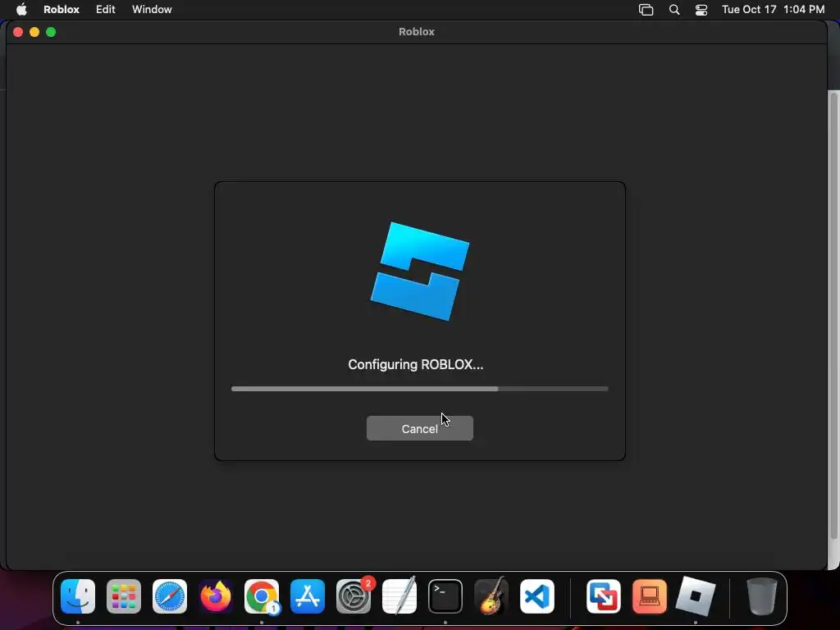Click the Configuring ROBLOX progress bar
The width and height of the screenshot is (840, 630).
tap(419, 388)
